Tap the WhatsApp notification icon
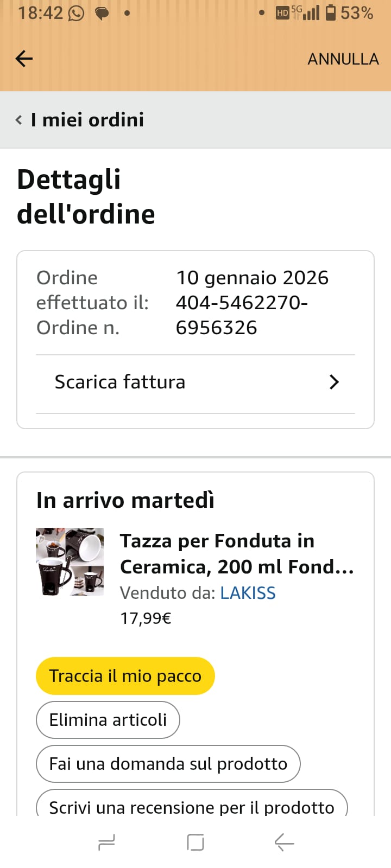Image resolution: width=391 pixels, height=868 pixels. (x=76, y=13)
